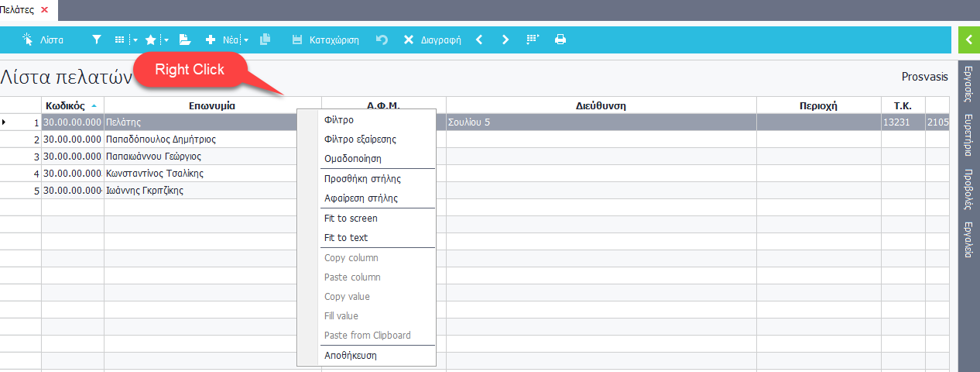Screen dimensions: 980x372
Task: Choose Fit to screen menu entry
Action: click(351, 219)
